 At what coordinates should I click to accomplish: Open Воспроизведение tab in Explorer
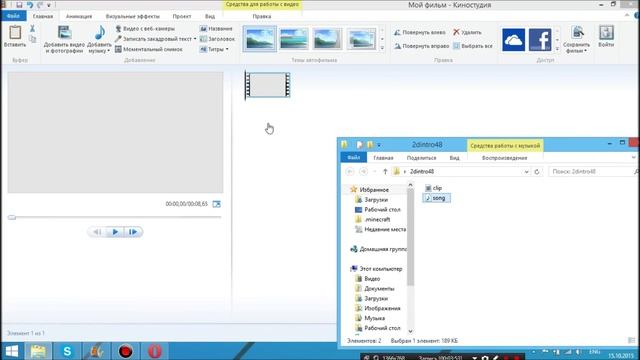504,158
